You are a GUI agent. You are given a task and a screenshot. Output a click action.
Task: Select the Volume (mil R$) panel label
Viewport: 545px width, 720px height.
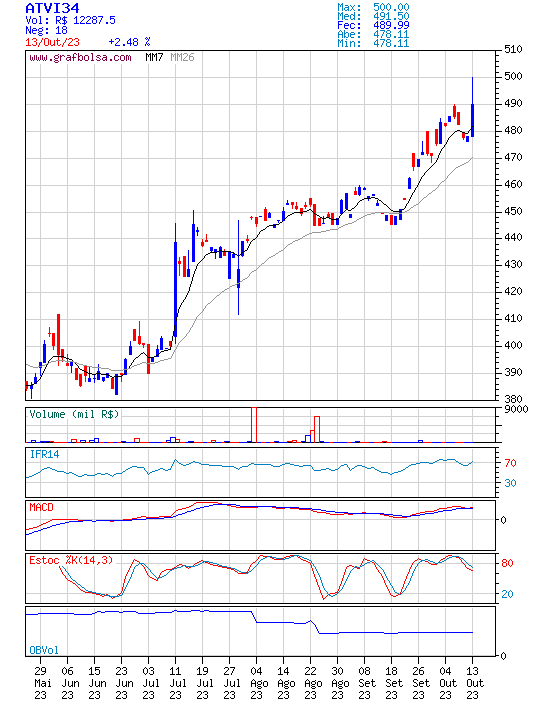click(74, 414)
